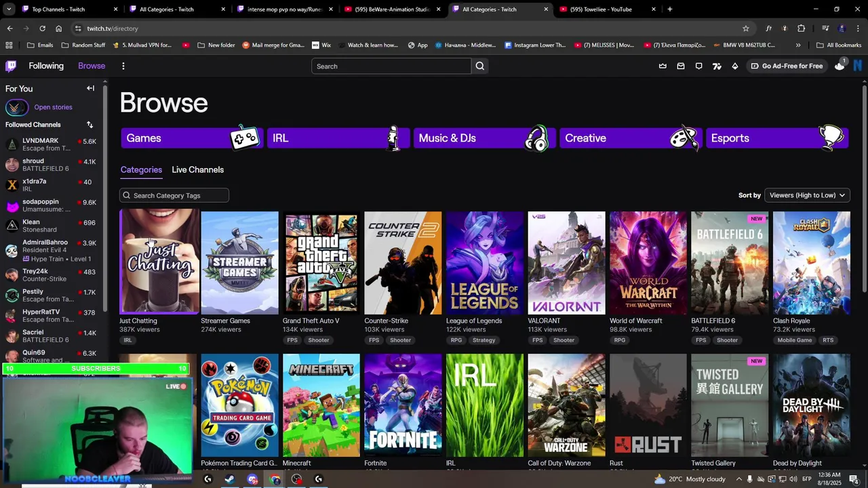Reload the browser page
The height and width of the screenshot is (488, 868).
[42, 28]
